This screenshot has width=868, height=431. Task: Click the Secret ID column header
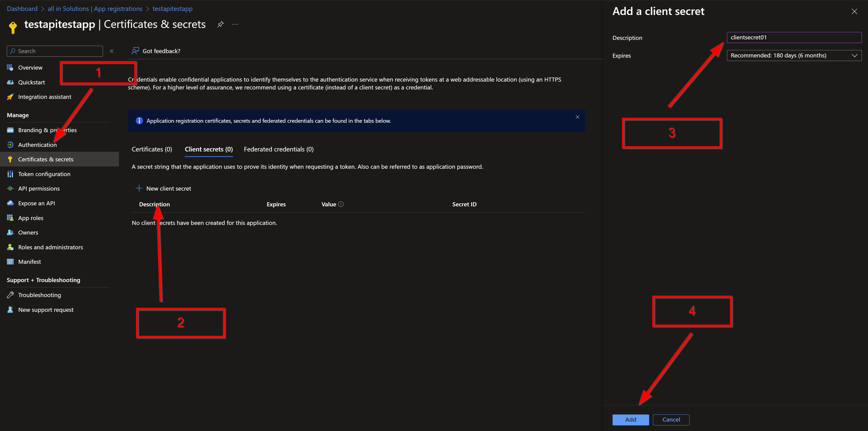pyautogui.click(x=464, y=204)
